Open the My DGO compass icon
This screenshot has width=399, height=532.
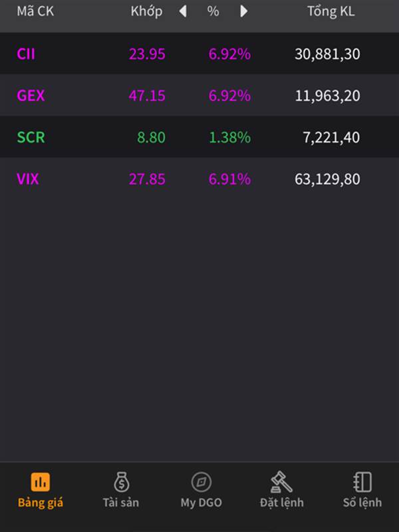[201, 481]
